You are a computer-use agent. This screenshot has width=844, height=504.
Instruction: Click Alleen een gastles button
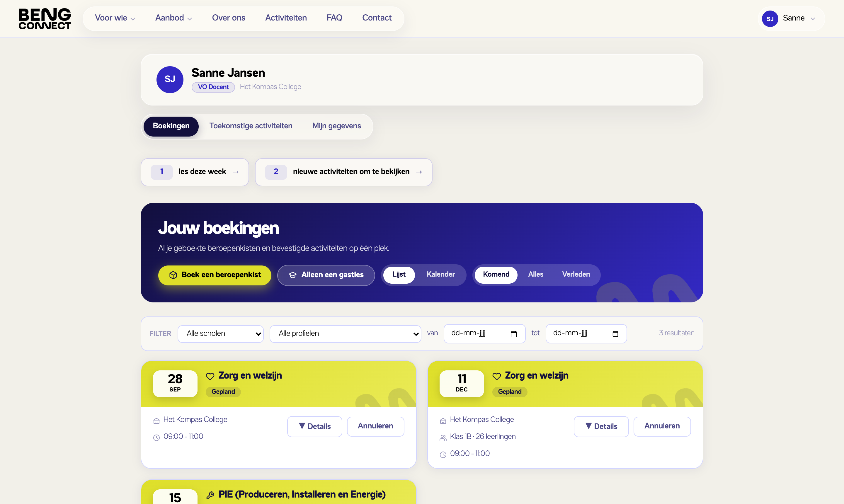(x=326, y=275)
